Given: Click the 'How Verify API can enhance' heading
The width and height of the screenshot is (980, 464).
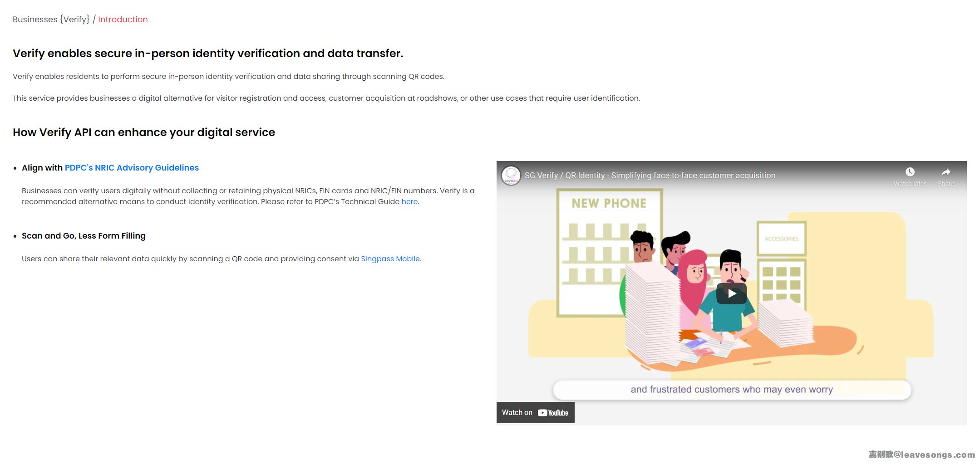Looking at the screenshot, I should click(144, 132).
